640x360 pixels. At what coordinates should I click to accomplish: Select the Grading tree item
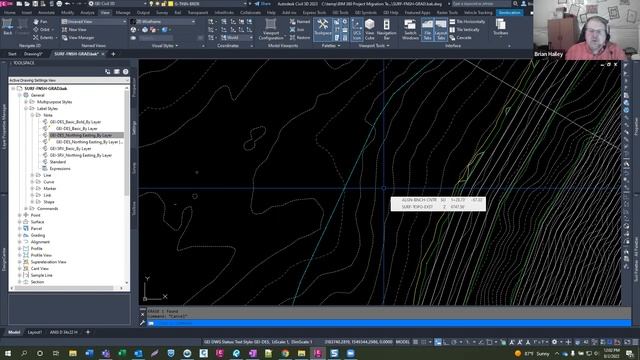(38, 236)
